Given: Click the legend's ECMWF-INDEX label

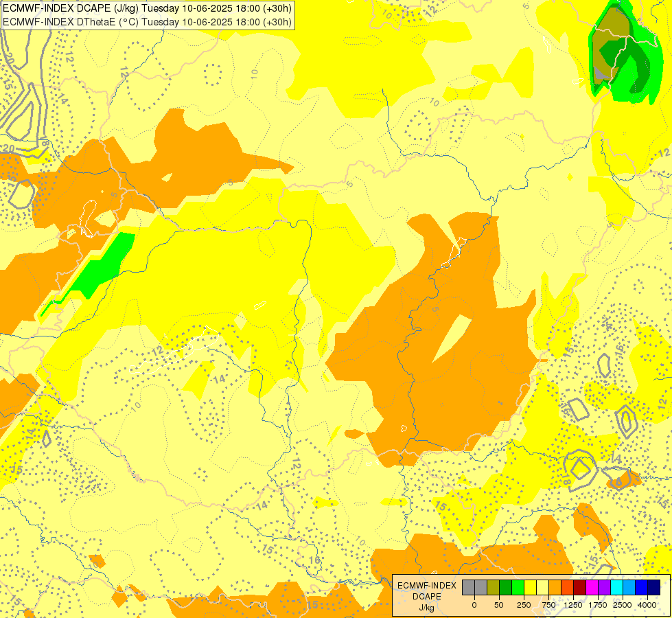Looking at the screenshot, I should coord(427,586).
